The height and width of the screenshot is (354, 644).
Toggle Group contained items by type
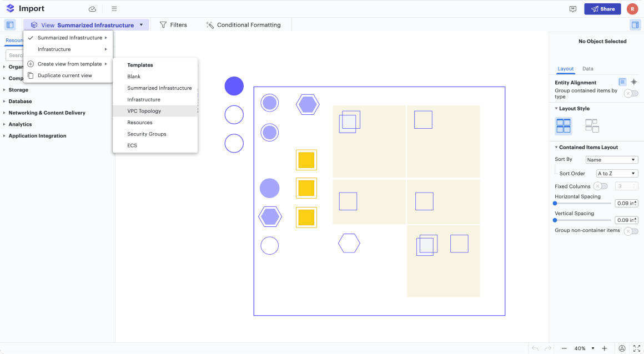pyautogui.click(x=631, y=94)
